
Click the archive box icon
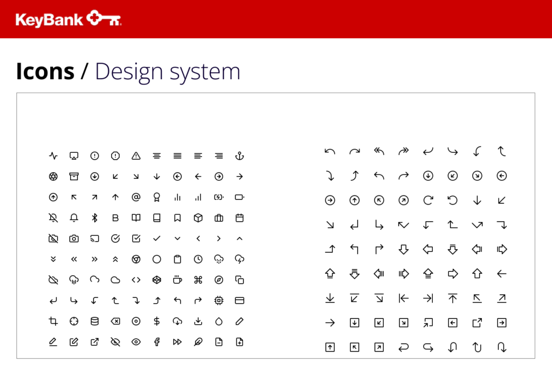point(74,177)
